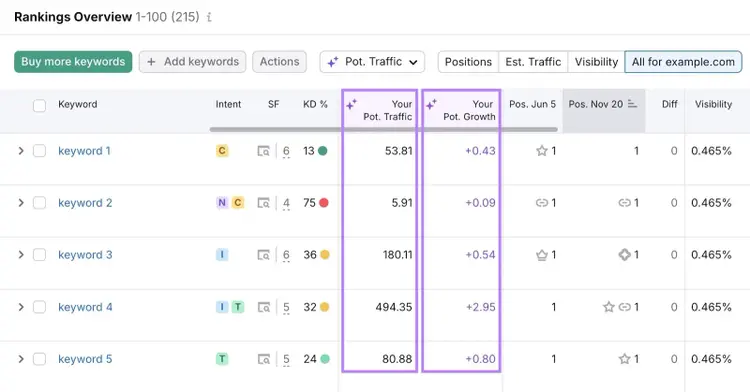
Task: Click the link icon in keyword 2 Pos. Jun 5
Action: point(541,203)
